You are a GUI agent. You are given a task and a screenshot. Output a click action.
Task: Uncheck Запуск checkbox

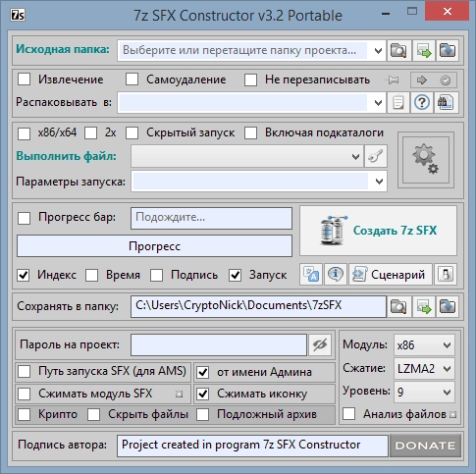pyautogui.click(x=235, y=275)
